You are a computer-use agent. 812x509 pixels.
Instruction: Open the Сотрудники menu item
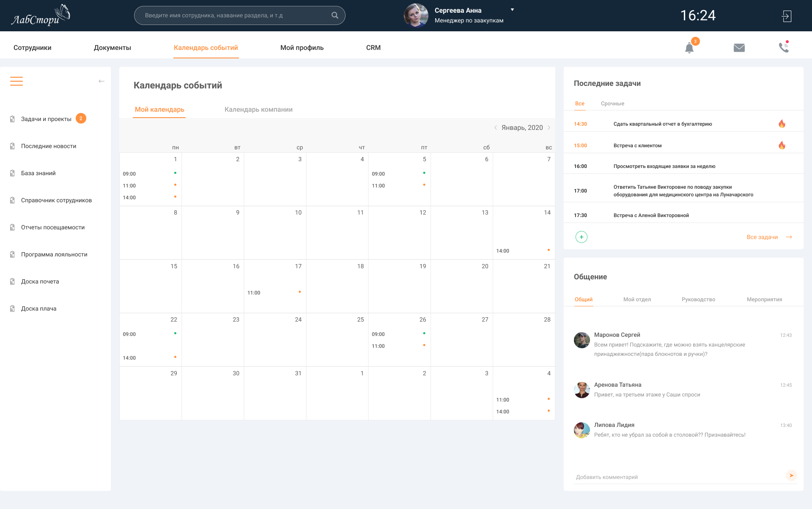coord(33,48)
